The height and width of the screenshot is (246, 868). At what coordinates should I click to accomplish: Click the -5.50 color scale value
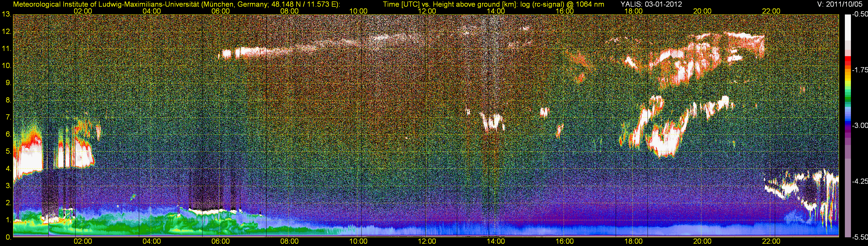(x=860, y=237)
